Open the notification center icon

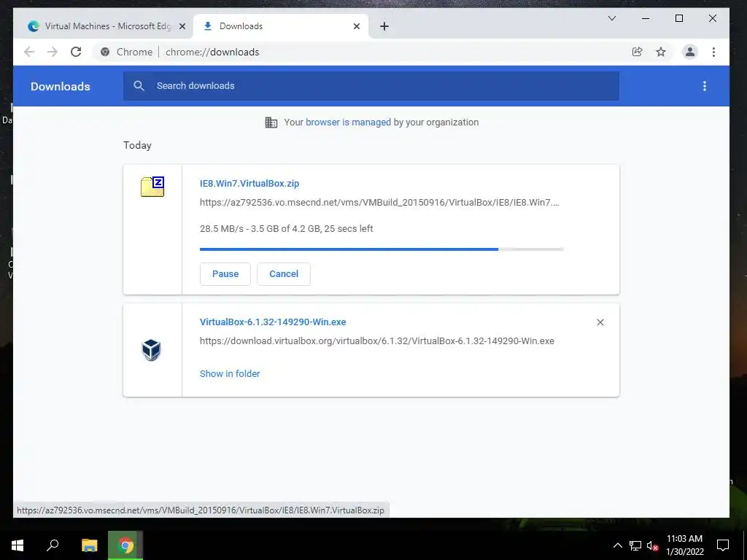pos(723,545)
